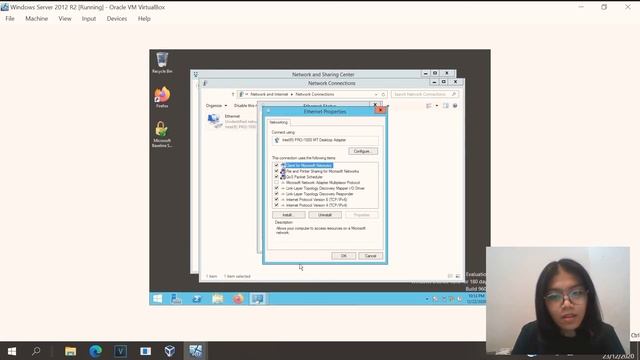Show hidden icons in VM system tray

point(427,299)
